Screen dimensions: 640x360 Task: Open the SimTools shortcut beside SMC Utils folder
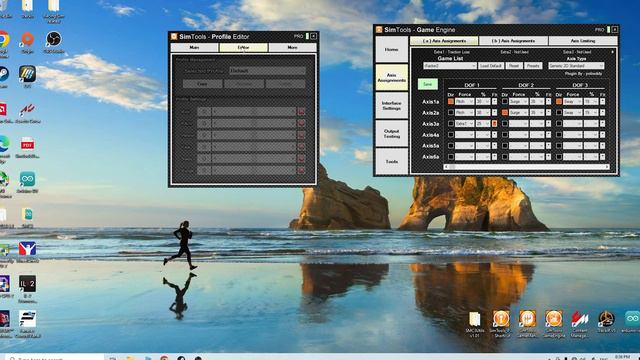pyautogui.click(x=501, y=319)
